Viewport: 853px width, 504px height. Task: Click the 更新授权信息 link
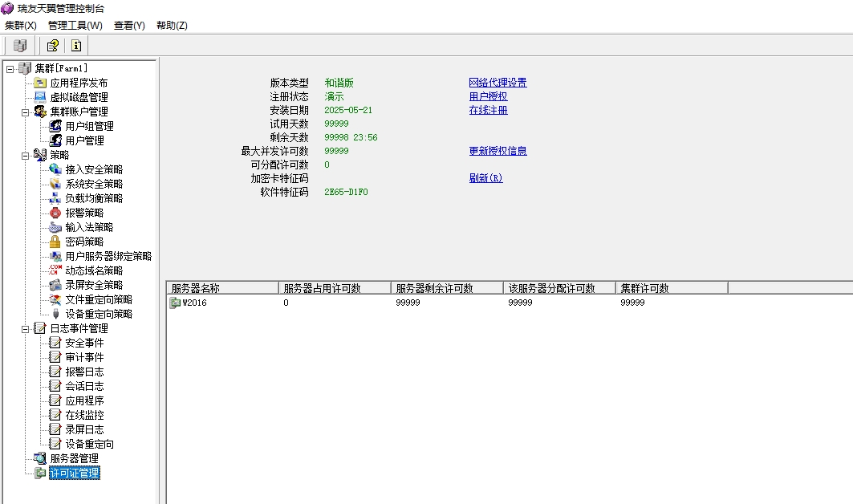(x=498, y=151)
